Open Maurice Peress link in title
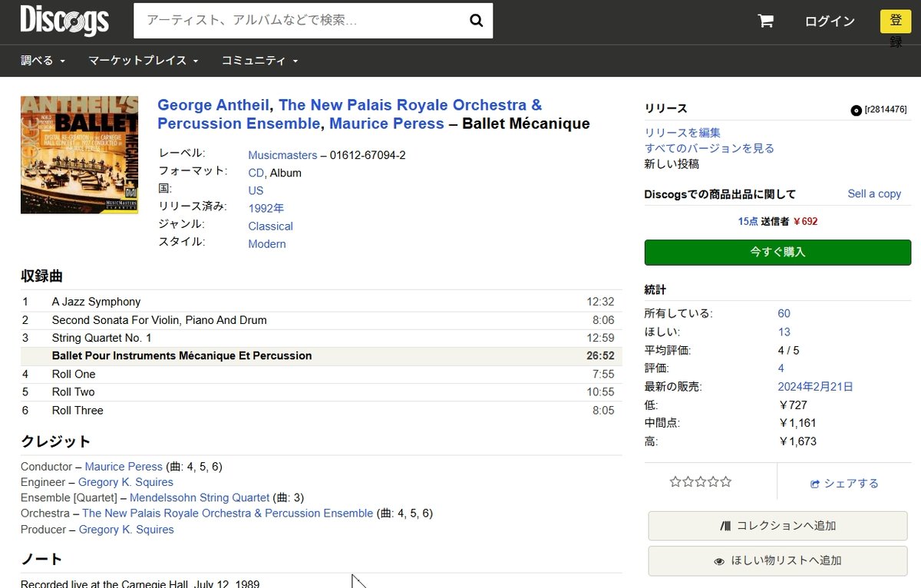921x588 pixels. tap(387, 124)
